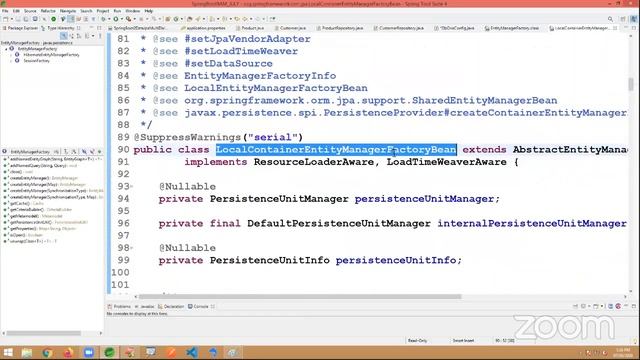Open the CustomerRepository.java editor tab

pos(399,28)
